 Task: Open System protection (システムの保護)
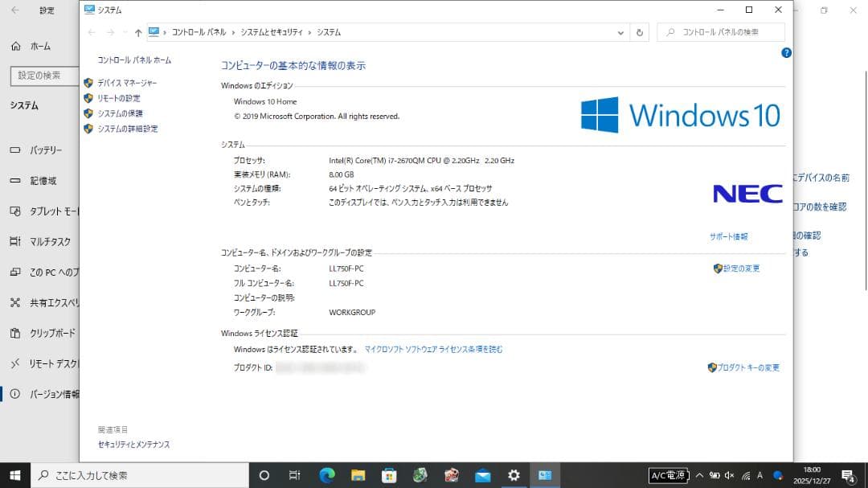pyautogui.click(x=120, y=113)
